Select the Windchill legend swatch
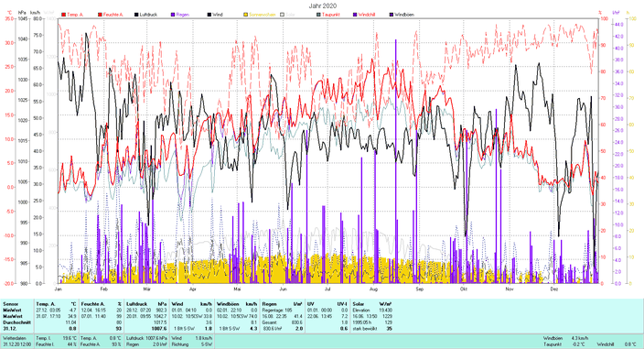 (355, 15)
